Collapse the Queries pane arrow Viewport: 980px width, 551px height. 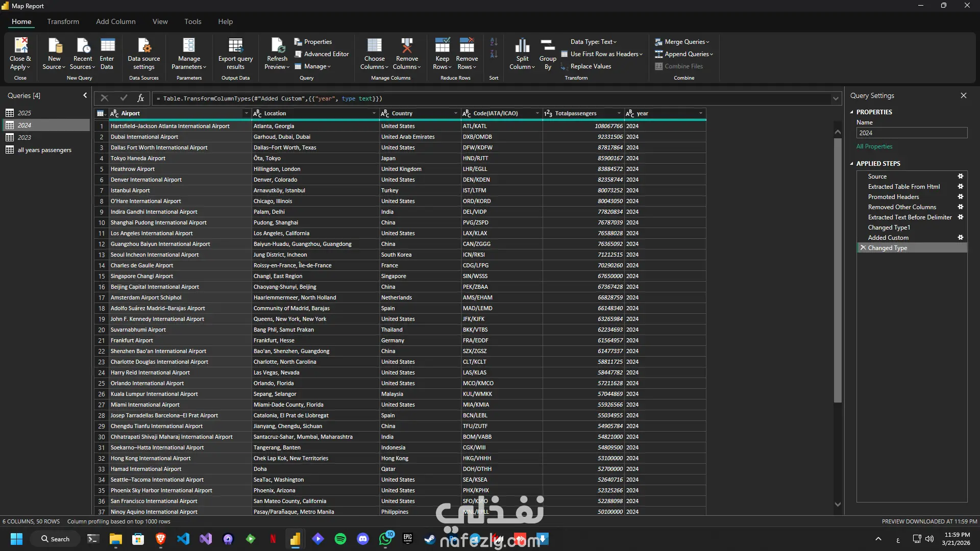85,95
